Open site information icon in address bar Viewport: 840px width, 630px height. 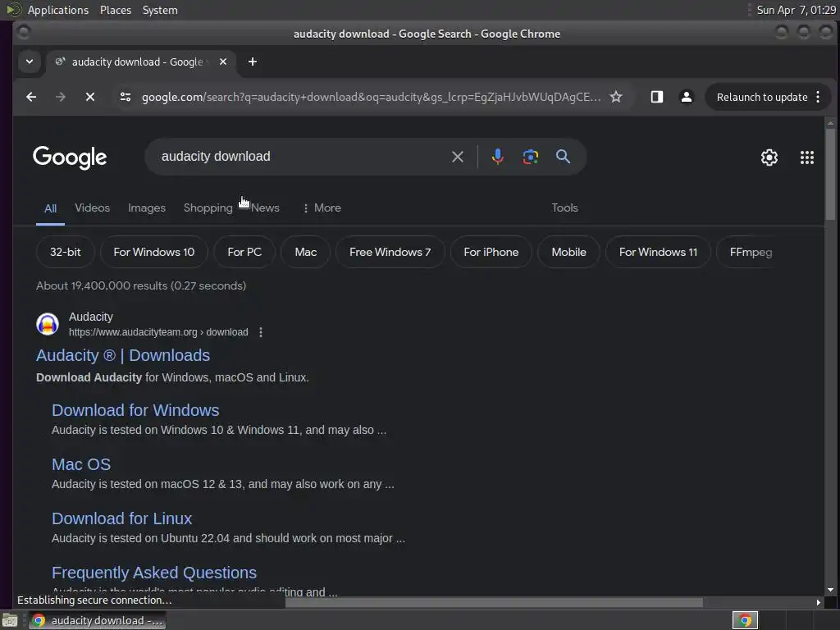pyautogui.click(x=126, y=97)
